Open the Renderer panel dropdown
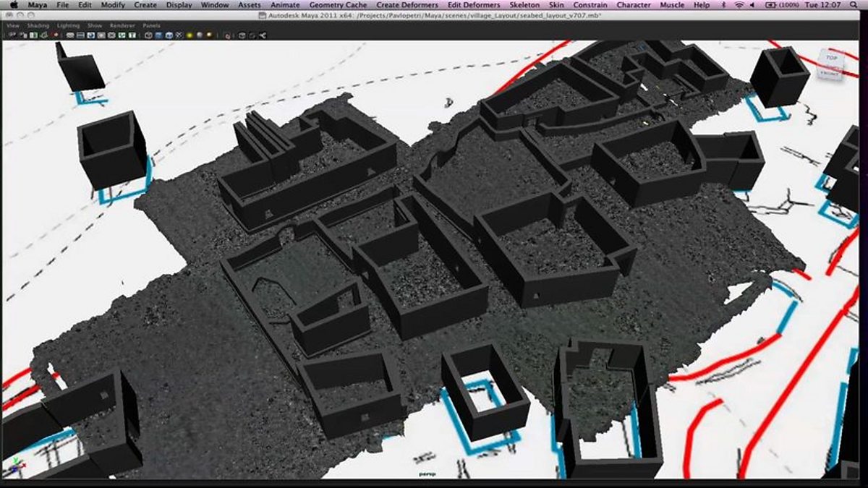Viewport: 868px width, 488px height. 120,25
